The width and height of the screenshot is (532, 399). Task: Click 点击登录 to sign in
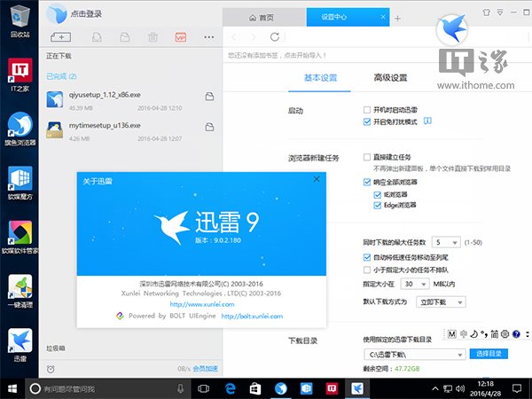[x=86, y=14]
